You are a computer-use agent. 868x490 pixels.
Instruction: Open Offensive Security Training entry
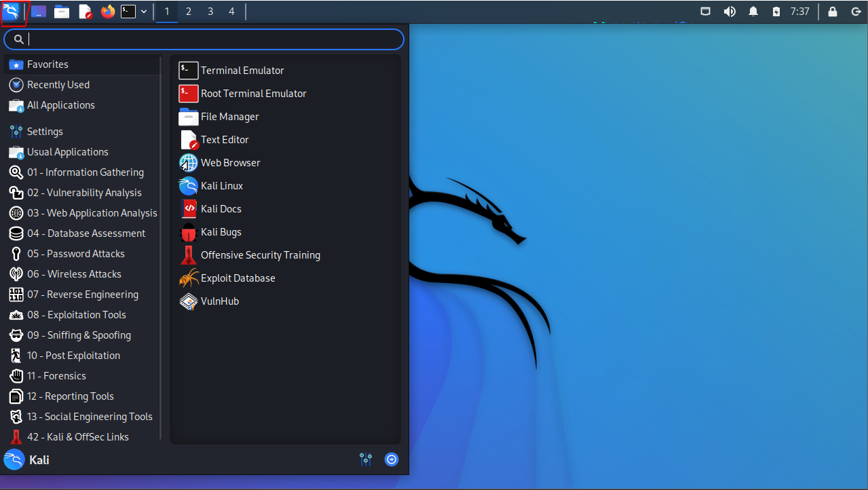click(286, 255)
